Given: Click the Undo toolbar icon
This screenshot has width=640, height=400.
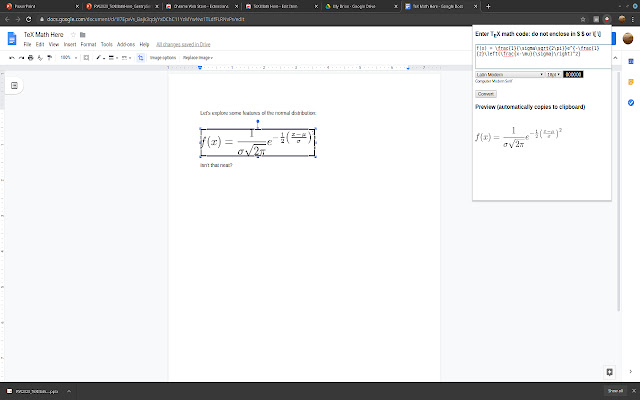Looking at the screenshot, I should [x=12, y=58].
